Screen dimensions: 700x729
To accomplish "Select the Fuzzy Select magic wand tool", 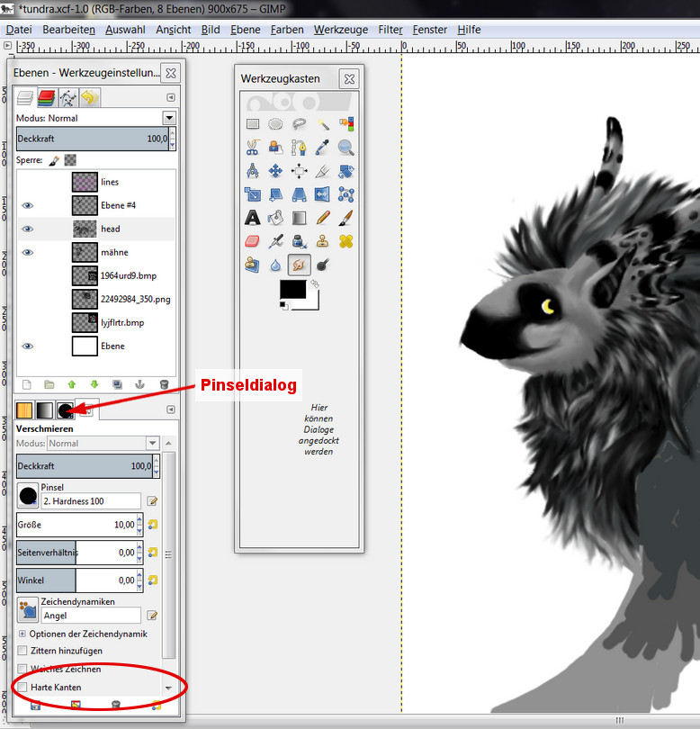I will (x=323, y=124).
